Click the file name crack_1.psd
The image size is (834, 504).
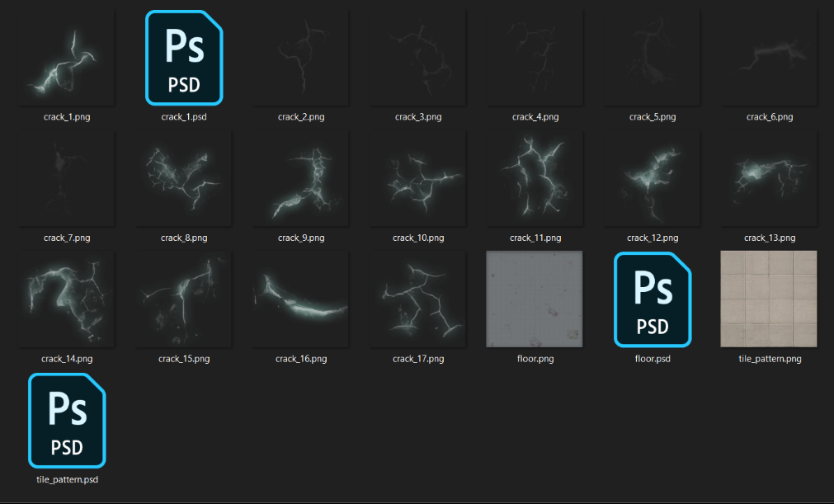click(184, 117)
